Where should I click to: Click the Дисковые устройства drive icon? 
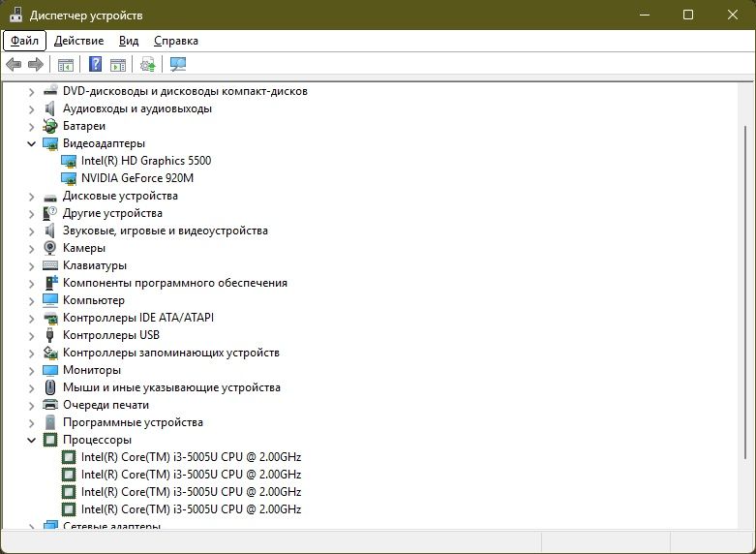tap(50, 197)
